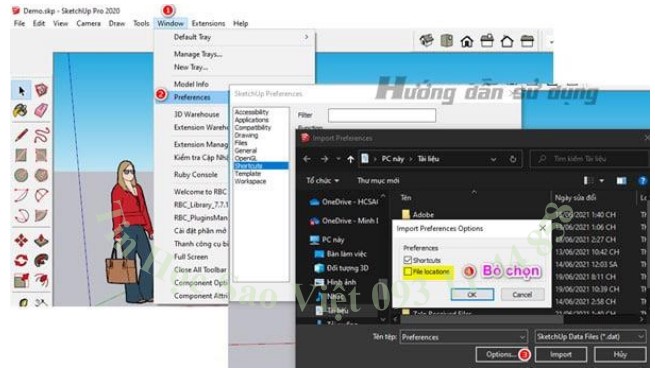This screenshot has width=655, height=375.
Task: Select the Polygon tool
Action: [x=41, y=175]
